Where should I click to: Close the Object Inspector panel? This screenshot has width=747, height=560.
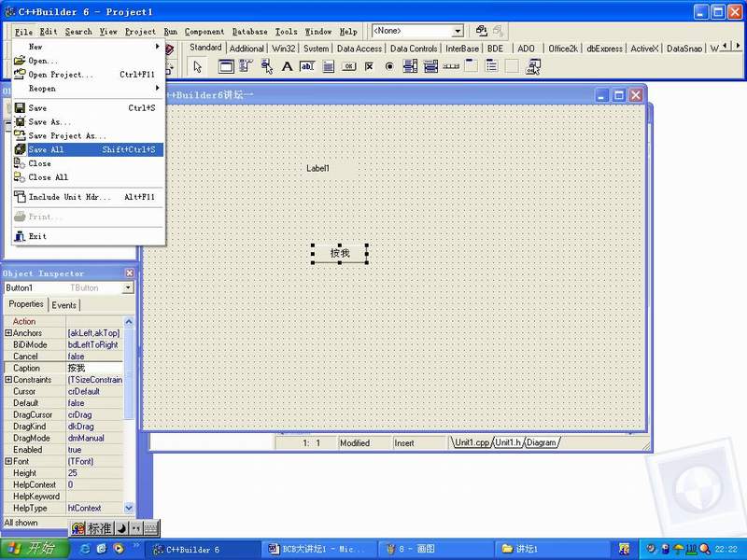(130, 273)
